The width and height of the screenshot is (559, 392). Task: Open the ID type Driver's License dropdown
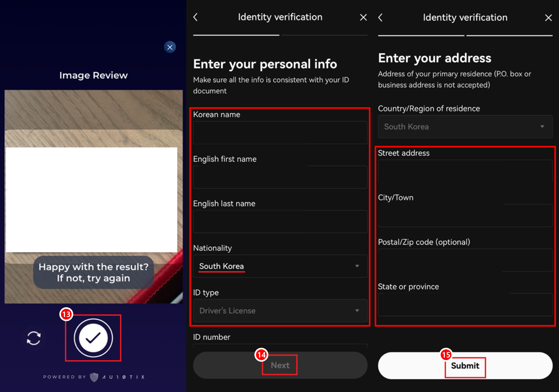click(280, 311)
